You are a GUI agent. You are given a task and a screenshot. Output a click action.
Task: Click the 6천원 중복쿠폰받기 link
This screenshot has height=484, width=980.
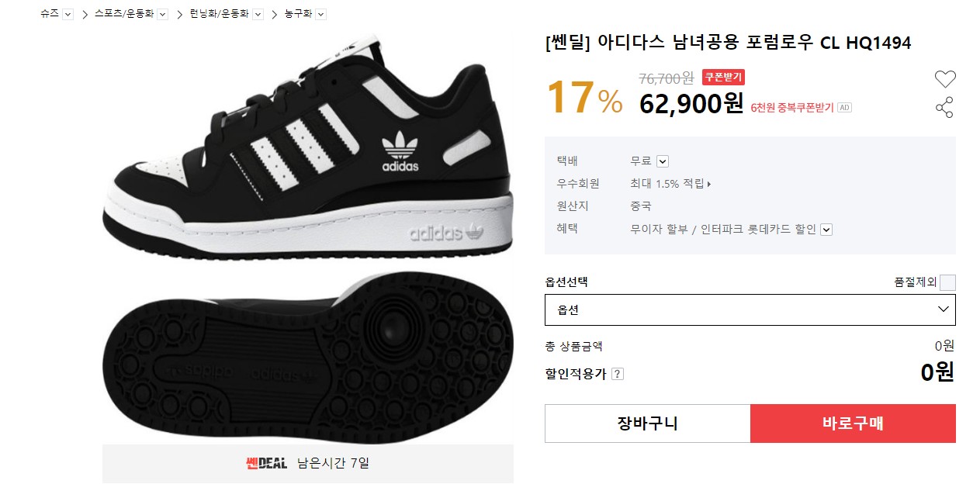[791, 108]
